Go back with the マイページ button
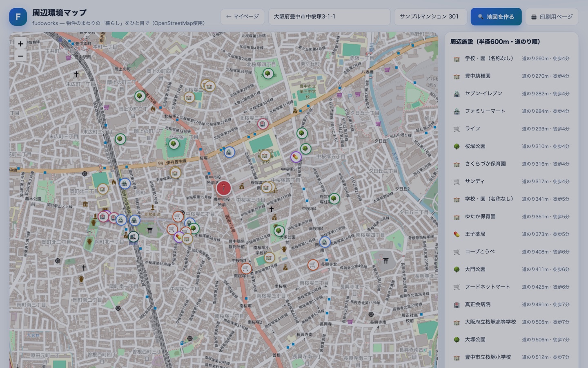Image resolution: width=588 pixels, height=368 pixels. pyautogui.click(x=243, y=17)
